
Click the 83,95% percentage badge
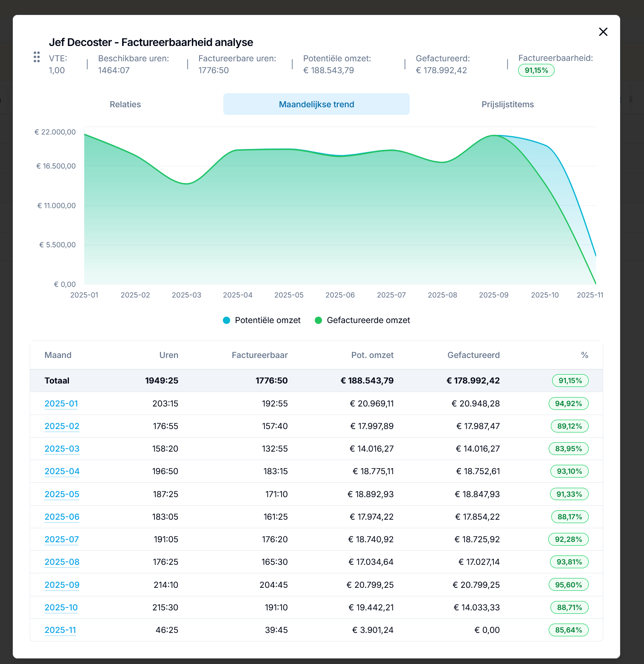569,449
